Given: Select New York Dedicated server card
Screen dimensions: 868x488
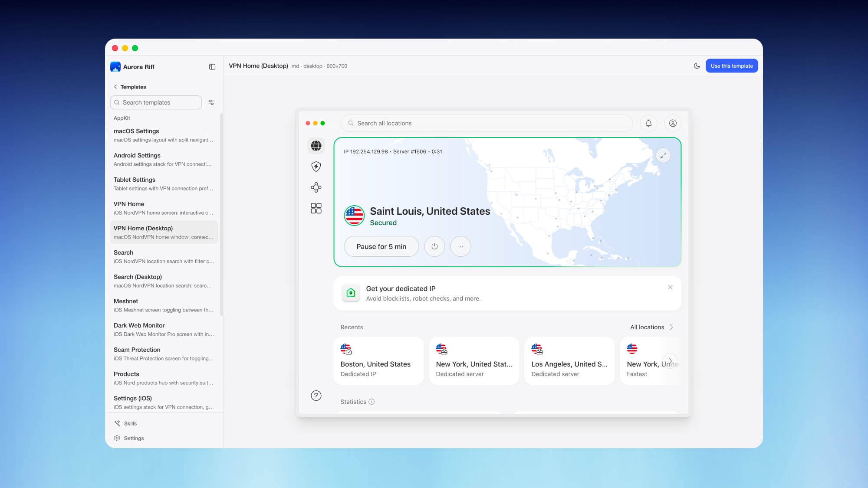Looking at the screenshot, I should tap(474, 361).
